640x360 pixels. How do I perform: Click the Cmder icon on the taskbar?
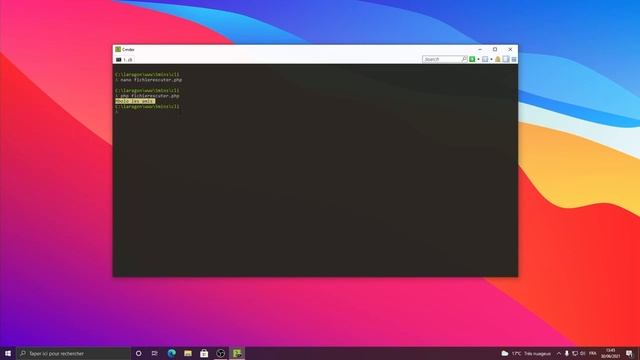[x=237, y=353]
